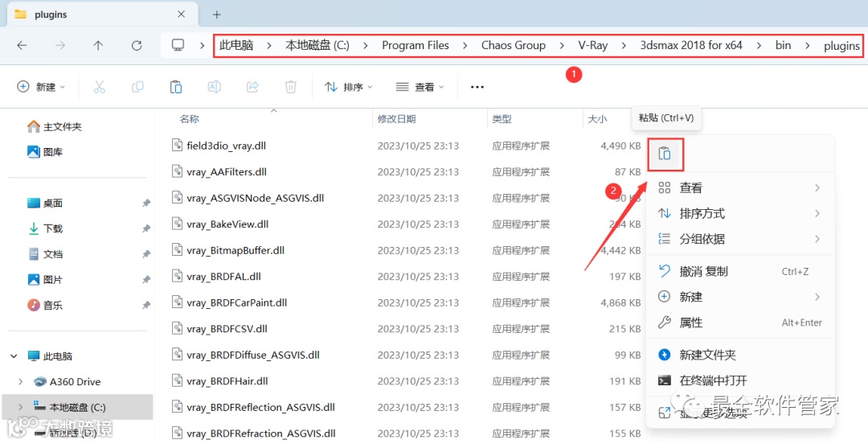Open 主文件夹 in the sidebar

pyautogui.click(x=55, y=127)
